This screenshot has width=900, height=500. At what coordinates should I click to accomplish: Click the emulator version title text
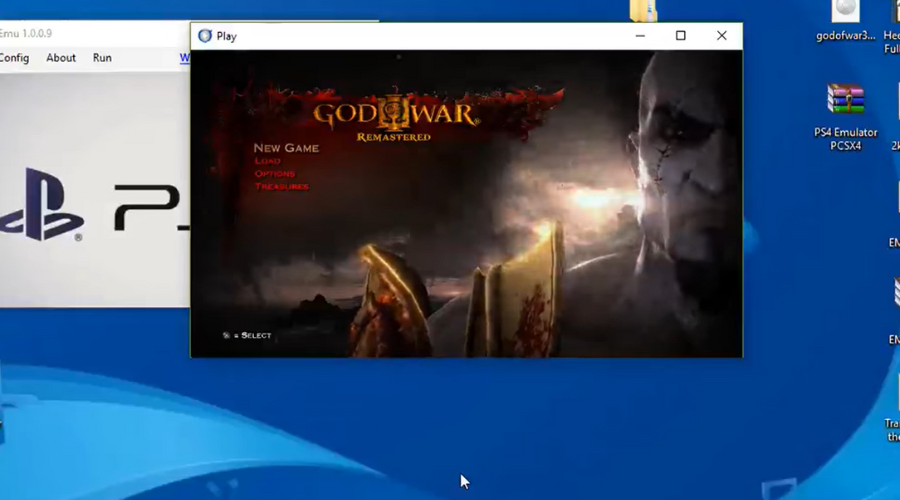[25, 33]
